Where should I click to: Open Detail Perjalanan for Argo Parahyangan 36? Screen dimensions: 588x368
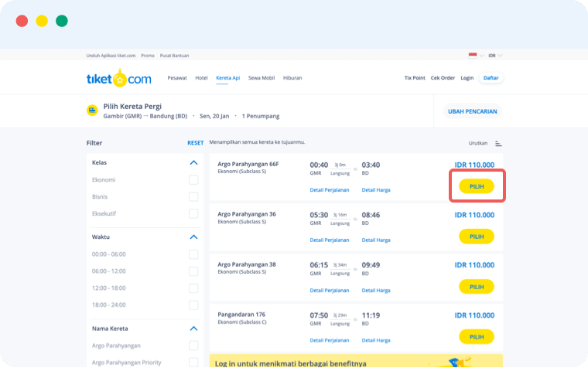click(330, 240)
